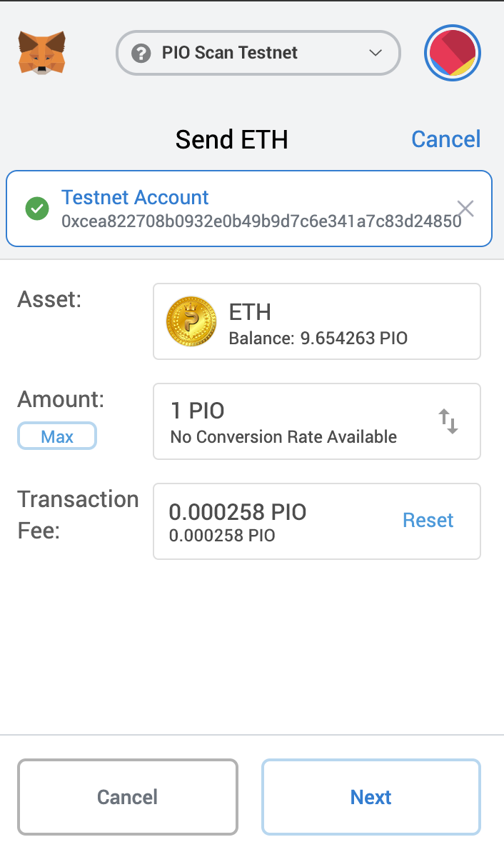Click the gold PIO coin icon
Image resolution: width=504 pixels, height=857 pixels.
click(191, 321)
